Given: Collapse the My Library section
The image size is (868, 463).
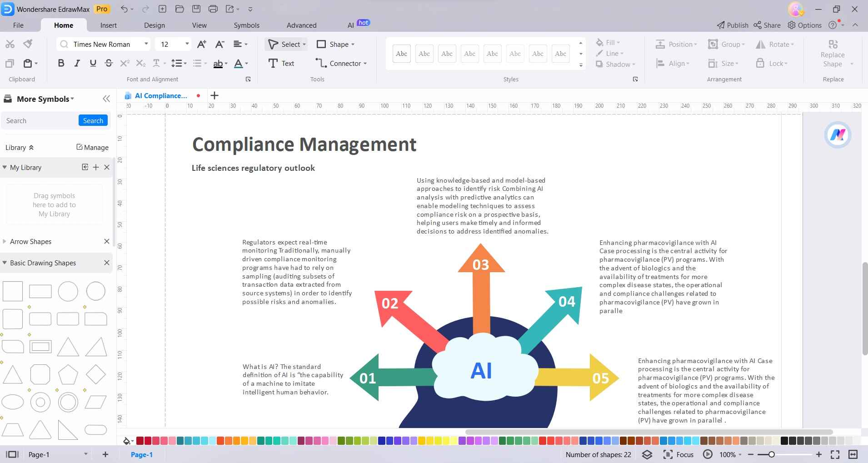Looking at the screenshot, I should [x=5, y=167].
